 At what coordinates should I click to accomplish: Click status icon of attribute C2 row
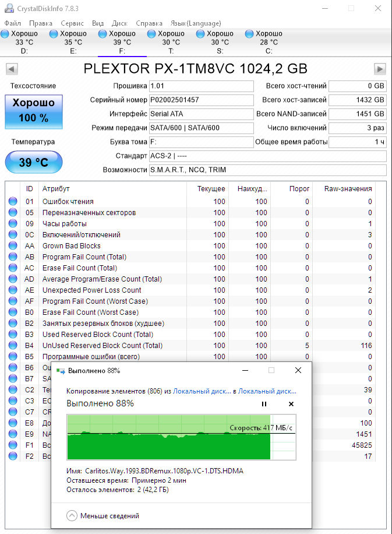pyautogui.click(x=13, y=389)
